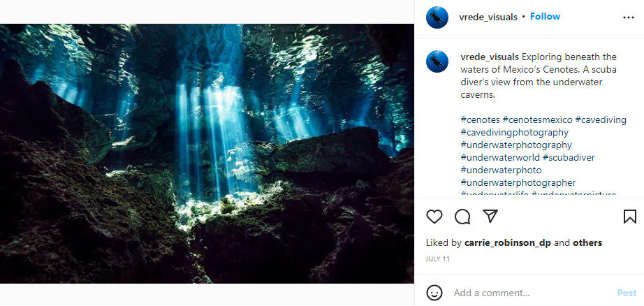
Task: Open the carrie_robinson_dp profile link
Action: [508, 243]
